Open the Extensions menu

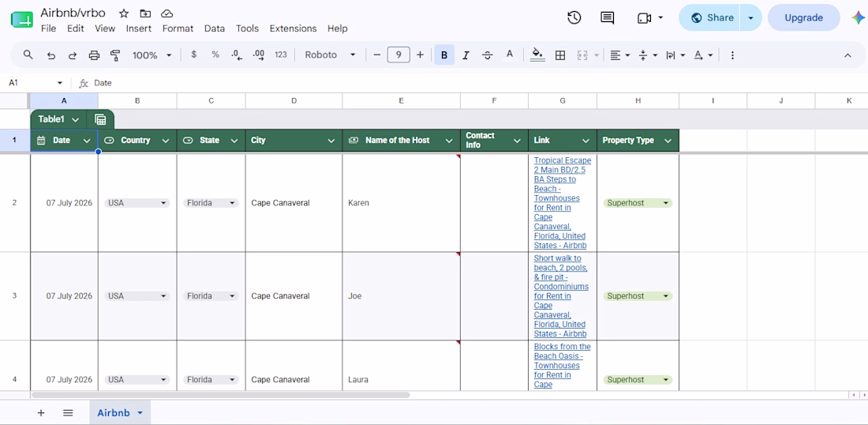coord(293,28)
